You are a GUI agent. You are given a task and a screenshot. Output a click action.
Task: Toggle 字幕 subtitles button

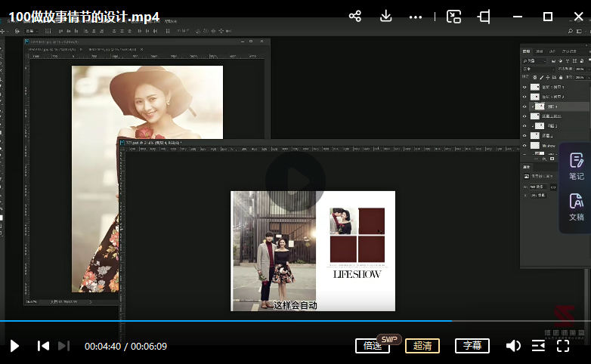point(472,346)
